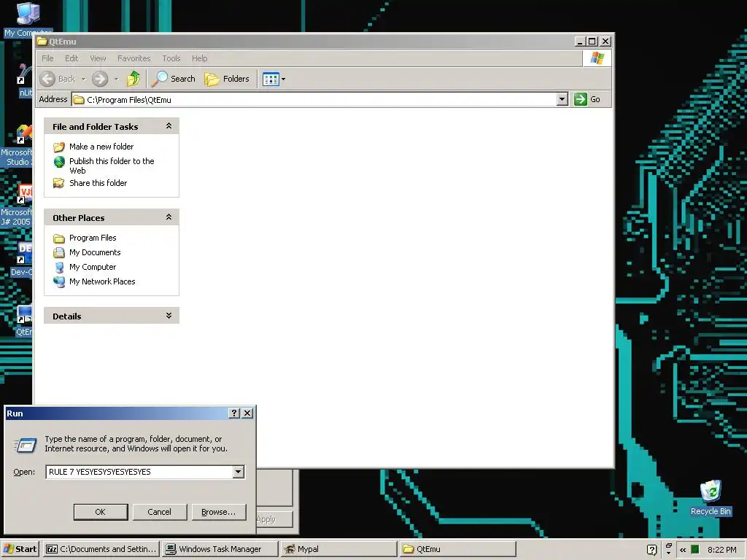The height and width of the screenshot is (560, 747).
Task: Open My Documents from Other Places
Action: 95,252
